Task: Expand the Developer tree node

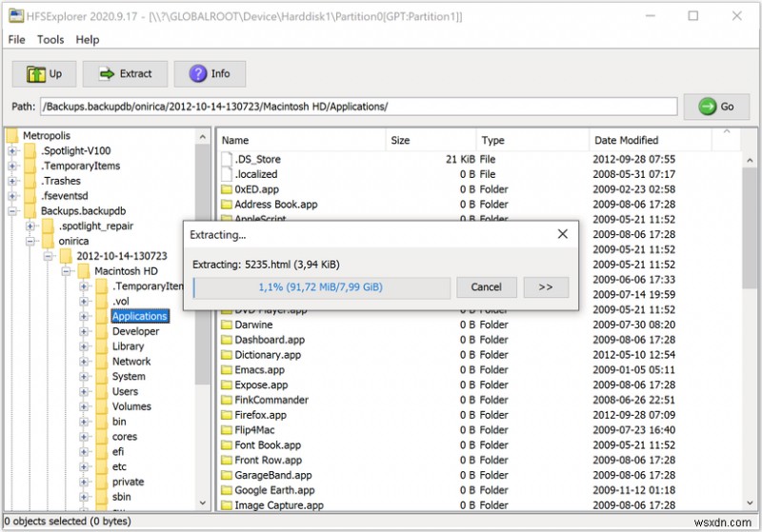Action: 84,331
